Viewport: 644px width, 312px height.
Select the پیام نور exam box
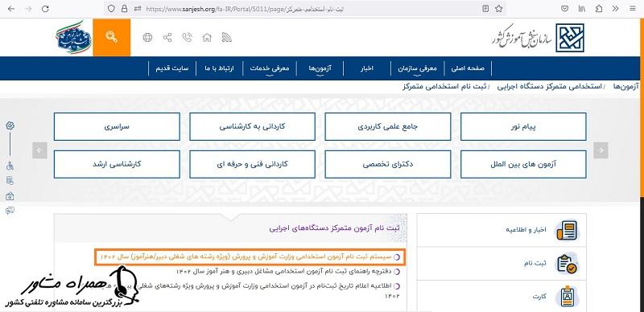pos(523,126)
